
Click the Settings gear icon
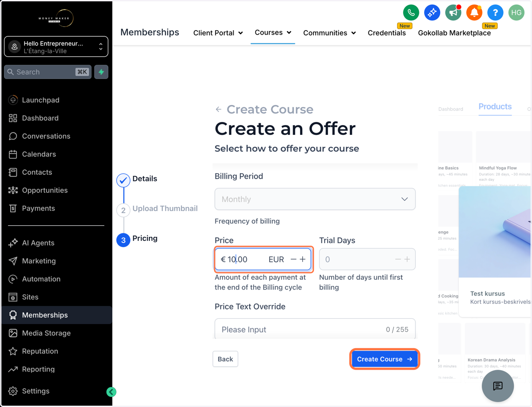pos(13,391)
